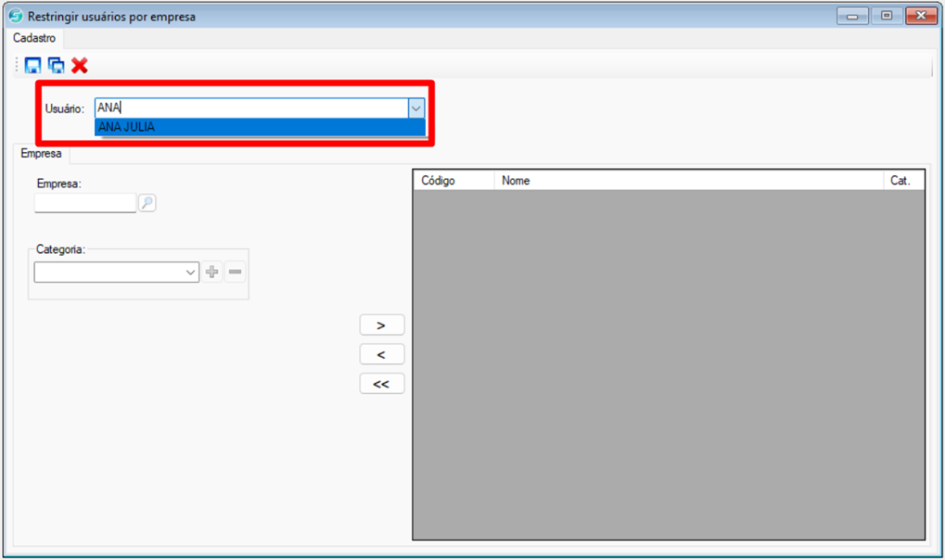Click the << remove all button
Viewport: 945px width, 560px height.
point(381,384)
